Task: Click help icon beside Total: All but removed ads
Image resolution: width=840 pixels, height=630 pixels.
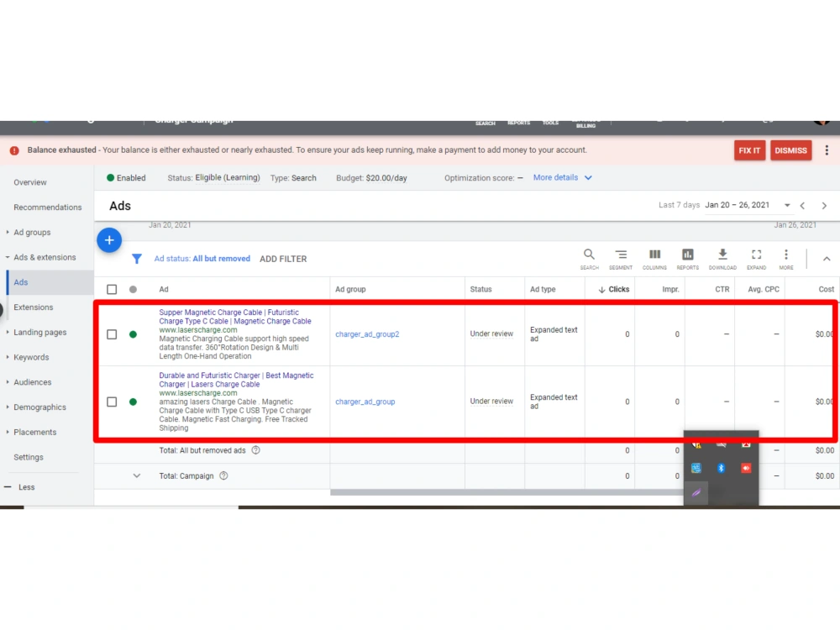Action: (x=256, y=450)
